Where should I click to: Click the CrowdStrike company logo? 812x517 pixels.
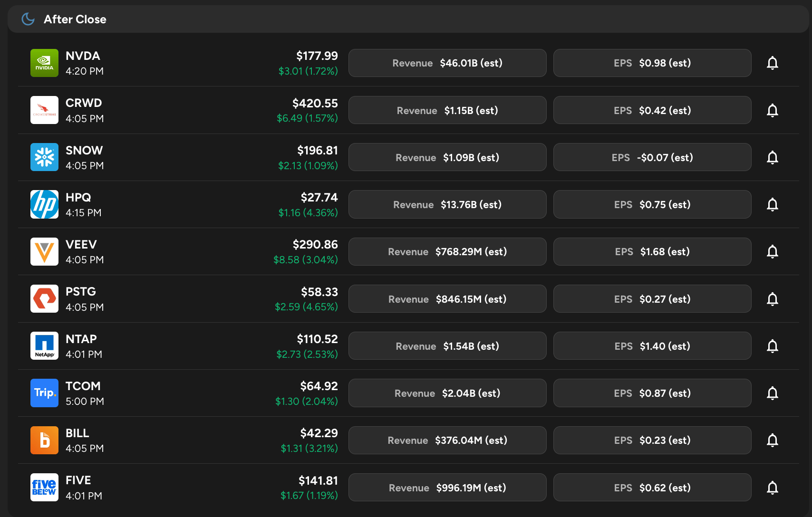pyautogui.click(x=44, y=110)
